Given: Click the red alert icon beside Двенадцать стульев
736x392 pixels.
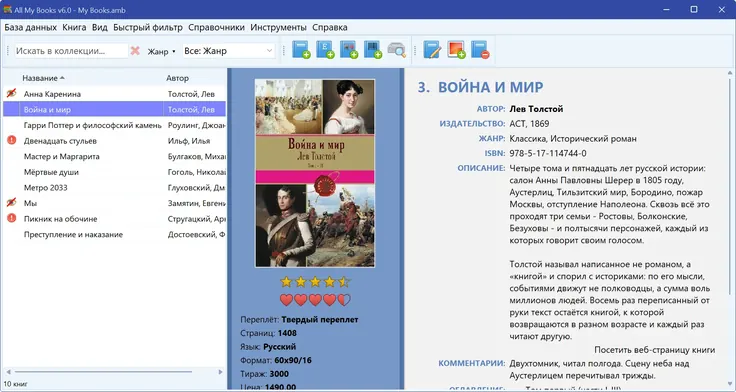Looking at the screenshot, I should point(12,140).
